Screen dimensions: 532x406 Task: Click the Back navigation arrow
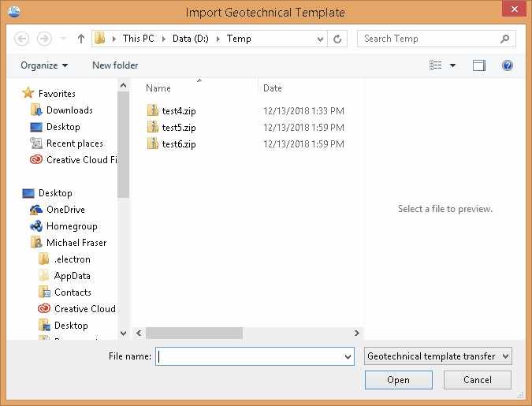[22, 39]
